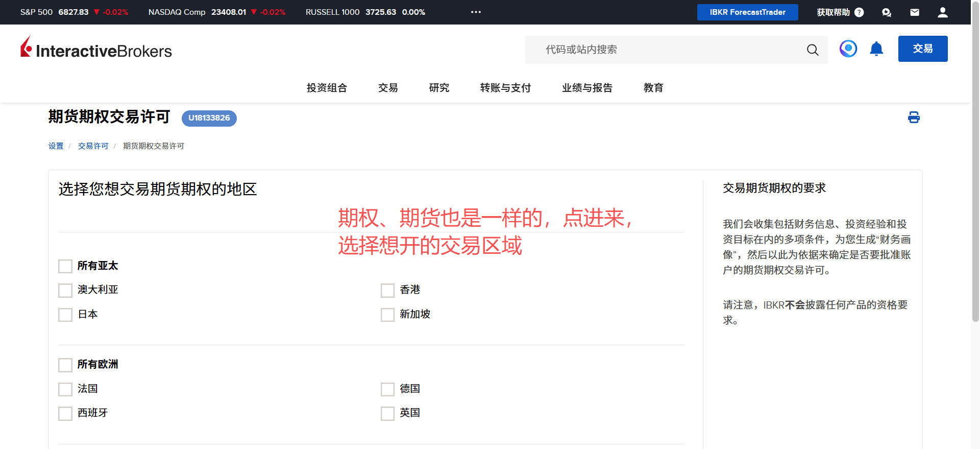
Task: Click the blue circular assistant icon
Action: (848, 49)
